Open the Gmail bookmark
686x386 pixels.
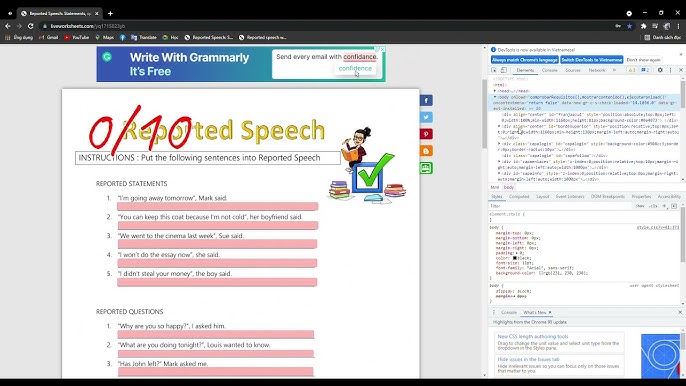click(49, 38)
